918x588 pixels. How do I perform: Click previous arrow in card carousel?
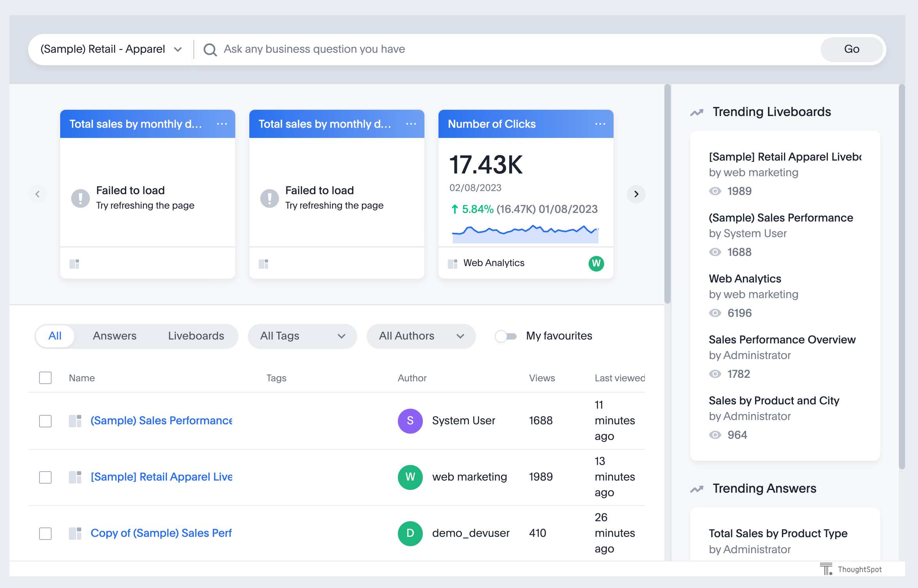38,194
